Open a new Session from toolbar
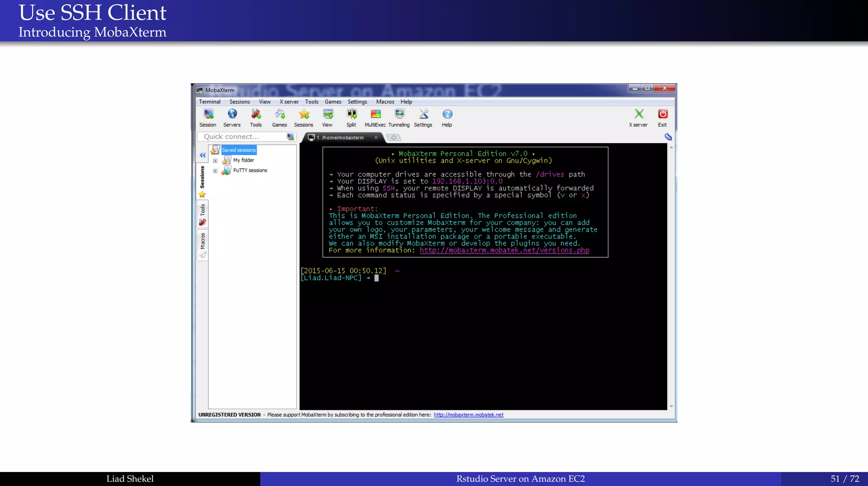This screenshot has width=868, height=486. pyautogui.click(x=208, y=118)
